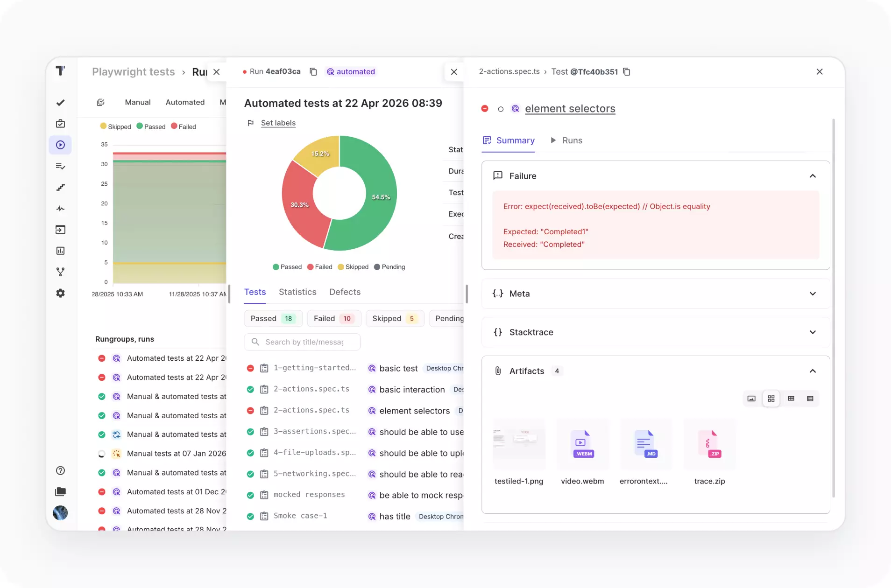Copy test ID Tfc40b351 using copy icon
This screenshot has height=588, width=891.
pos(627,71)
